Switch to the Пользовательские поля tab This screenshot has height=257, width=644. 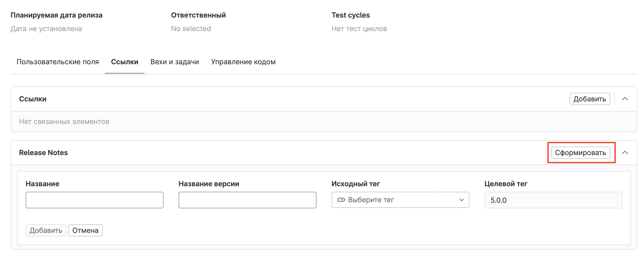coord(58,62)
